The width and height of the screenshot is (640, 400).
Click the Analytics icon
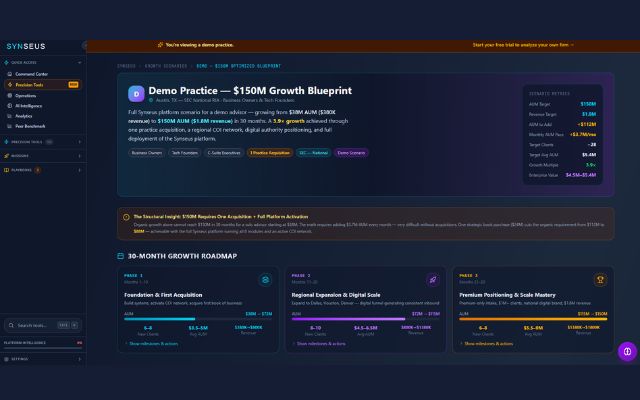10,116
